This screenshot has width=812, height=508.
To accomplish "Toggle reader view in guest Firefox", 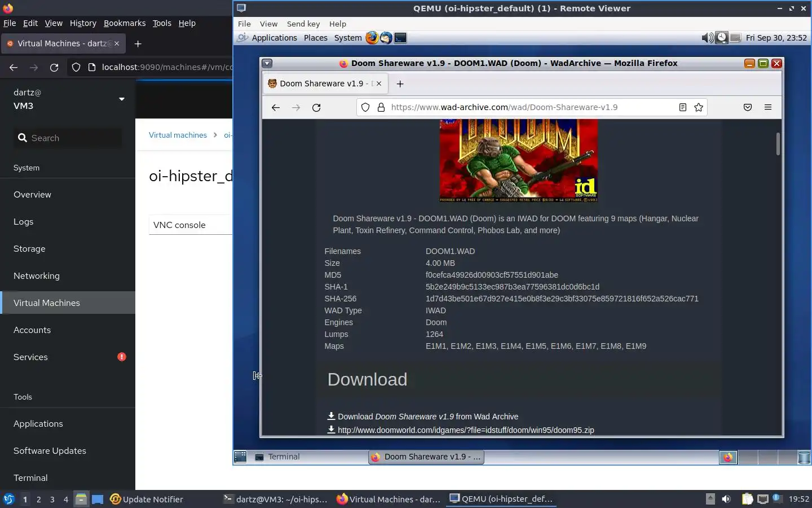I will 682,107.
